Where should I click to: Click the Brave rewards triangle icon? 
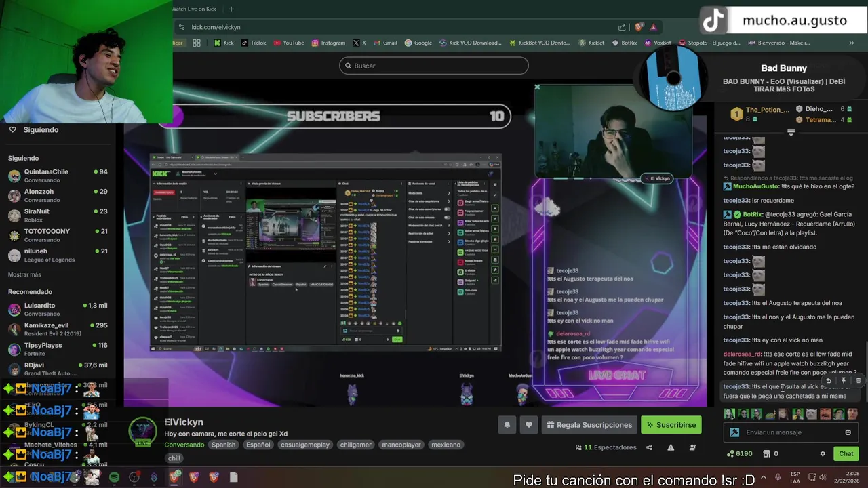pos(654,27)
